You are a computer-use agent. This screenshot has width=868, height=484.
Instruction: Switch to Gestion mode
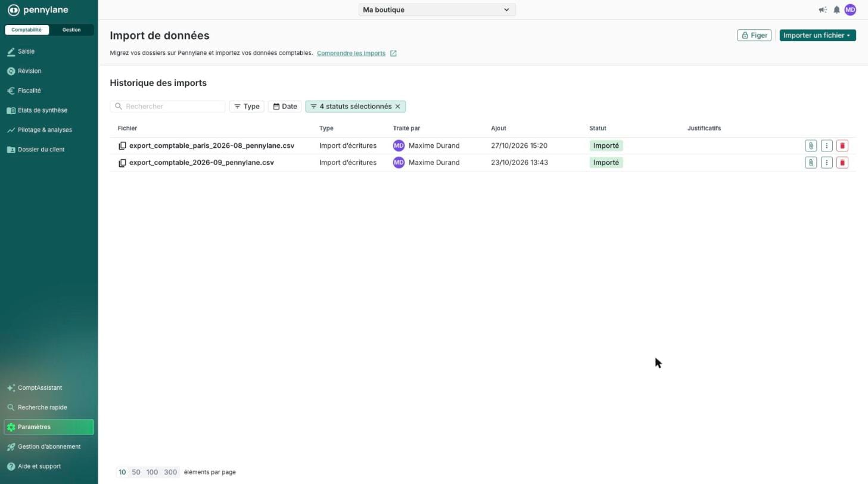coord(71,30)
